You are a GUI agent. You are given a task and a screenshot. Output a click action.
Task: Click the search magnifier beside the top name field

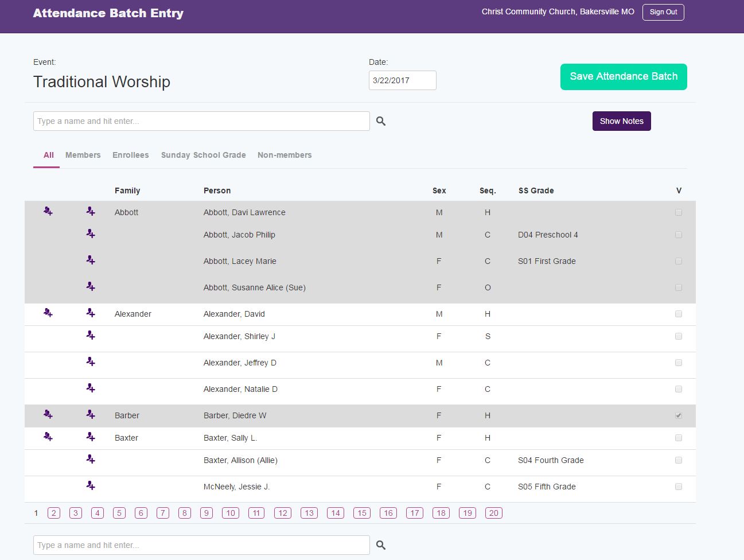pos(381,121)
